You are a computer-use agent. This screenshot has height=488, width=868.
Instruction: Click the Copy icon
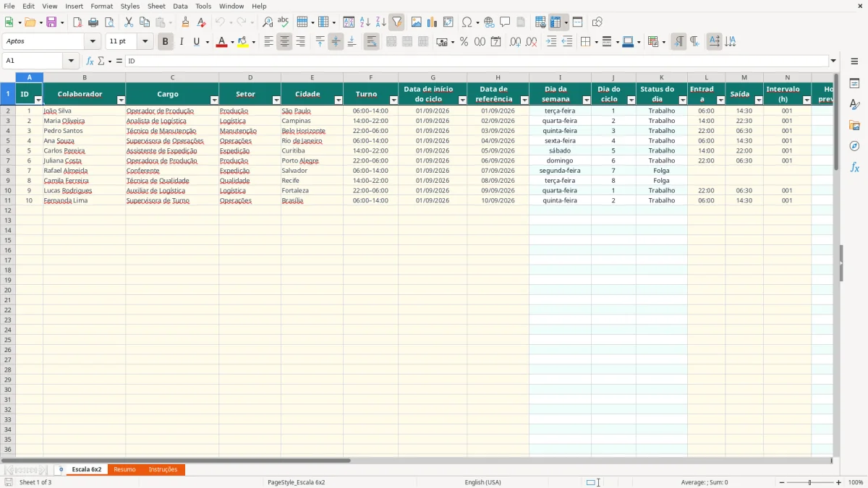pyautogui.click(x=145, y=22)
